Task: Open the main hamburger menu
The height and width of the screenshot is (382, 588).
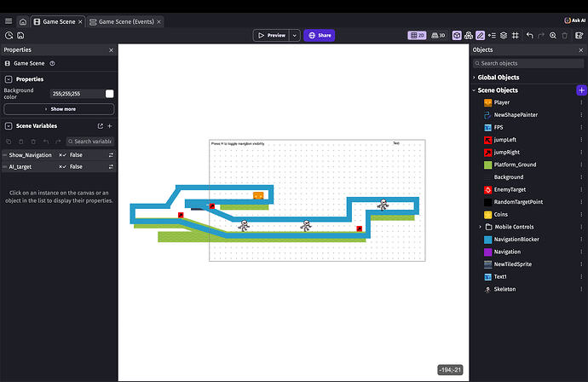Action: tap(9, 21)
